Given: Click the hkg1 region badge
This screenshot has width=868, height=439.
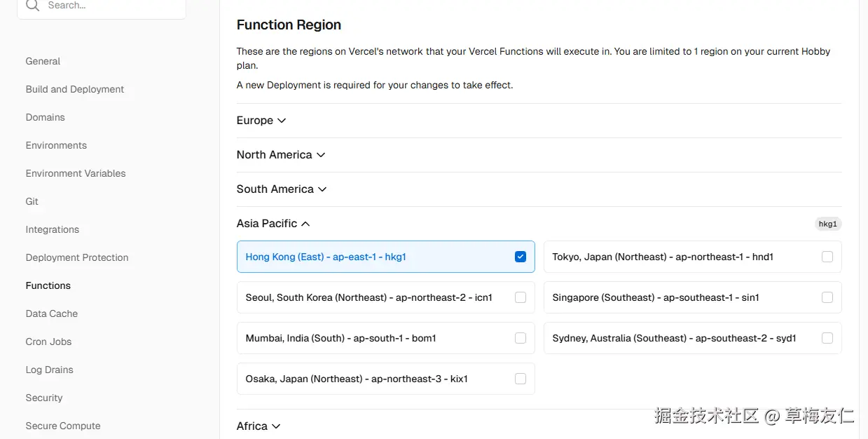Looking at the screenshot, I should click(x=827, y=224).
